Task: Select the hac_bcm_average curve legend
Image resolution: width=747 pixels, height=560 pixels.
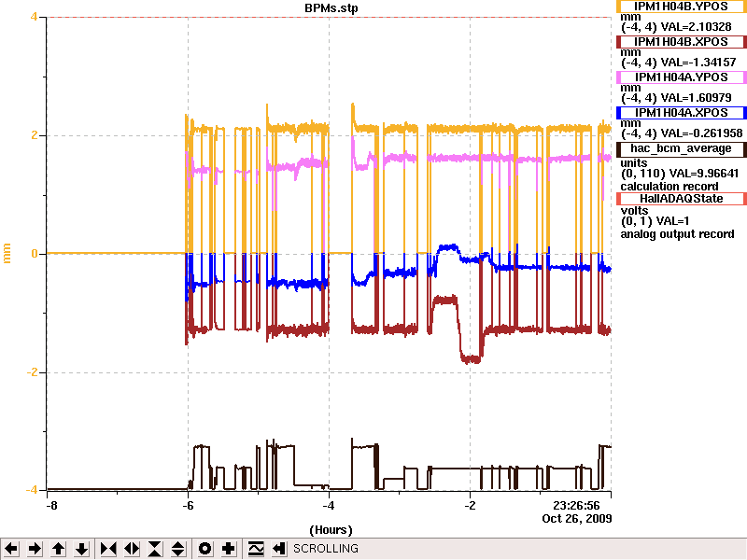Action: click(682, 149)
